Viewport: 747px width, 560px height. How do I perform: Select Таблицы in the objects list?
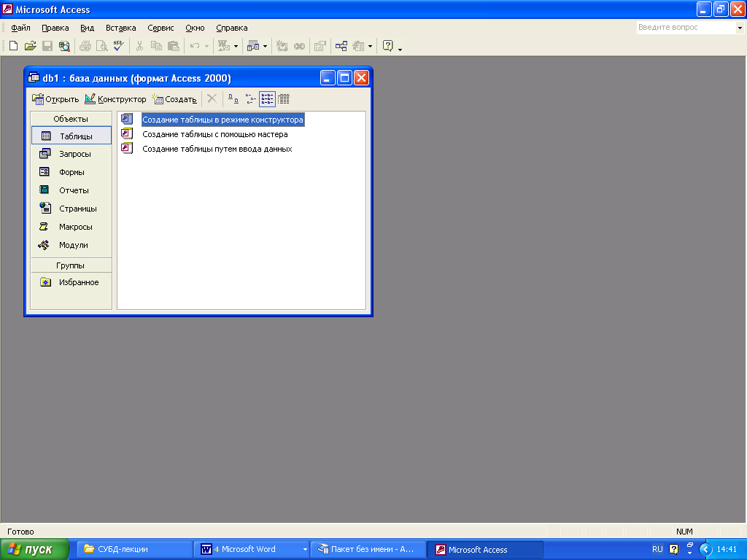click(71, 136)
